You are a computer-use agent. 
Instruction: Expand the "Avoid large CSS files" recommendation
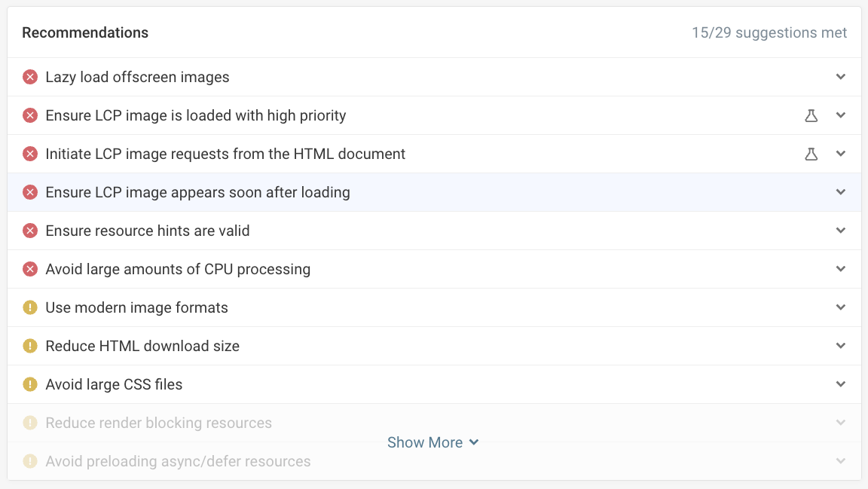(841, 384)
